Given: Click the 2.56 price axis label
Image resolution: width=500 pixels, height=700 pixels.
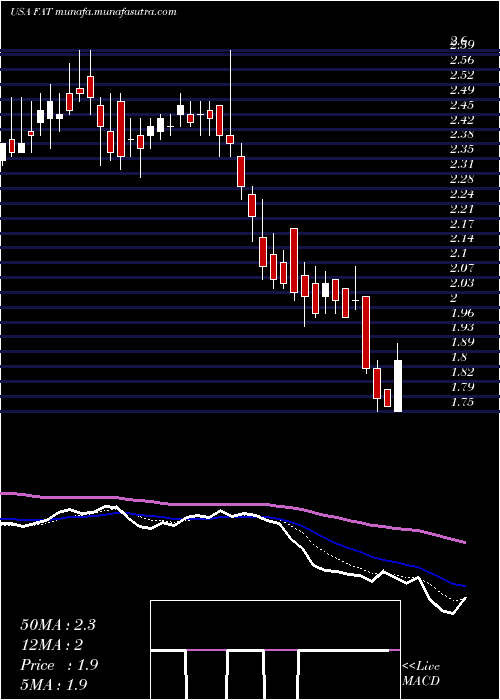Looking at the screenshot, I should coord(462,60).
